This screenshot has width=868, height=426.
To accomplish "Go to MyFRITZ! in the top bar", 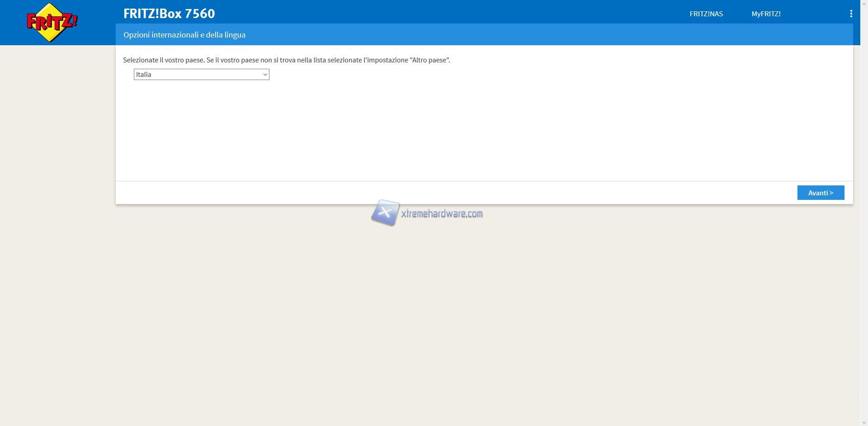I will (x=766, y=14).
